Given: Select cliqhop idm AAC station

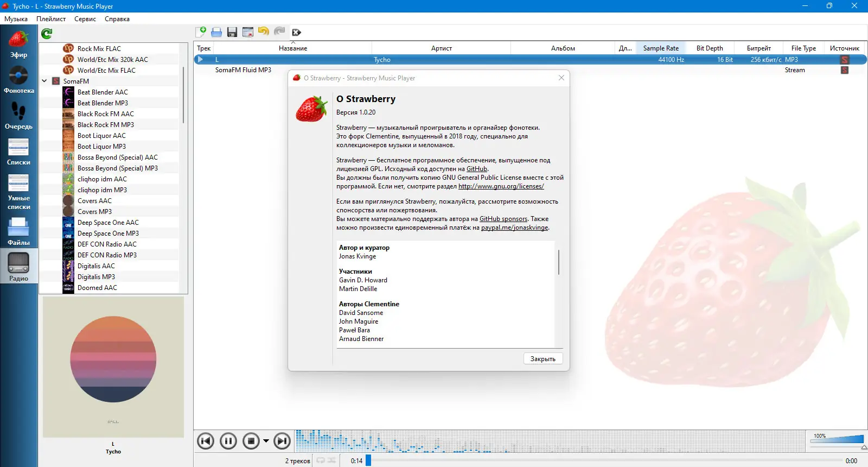Looking at the screenshot, I should 102,179.
